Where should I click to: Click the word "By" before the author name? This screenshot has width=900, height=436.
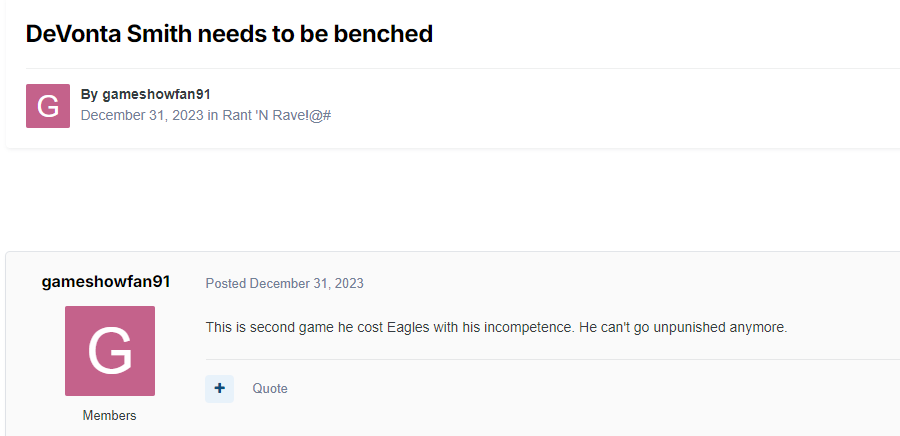click(89, 94)
